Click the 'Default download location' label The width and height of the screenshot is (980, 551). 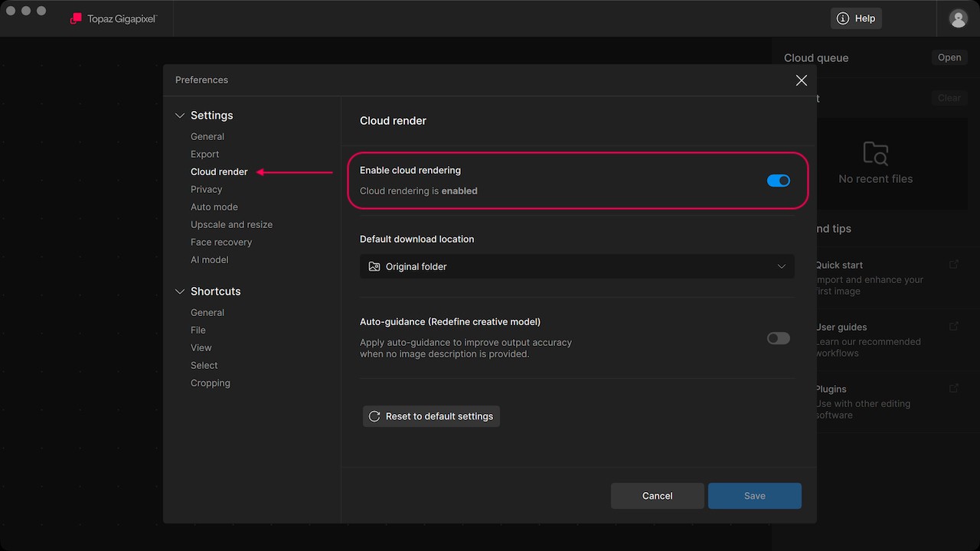(417, 239)
